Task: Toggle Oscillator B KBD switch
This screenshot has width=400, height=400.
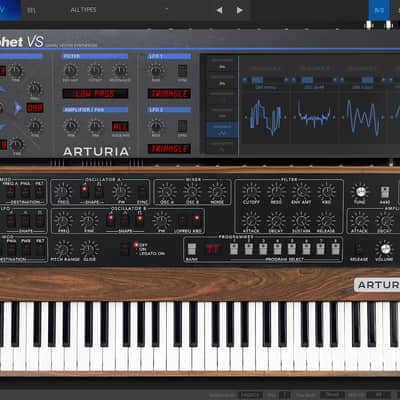Action: click(x=197, y=220)
